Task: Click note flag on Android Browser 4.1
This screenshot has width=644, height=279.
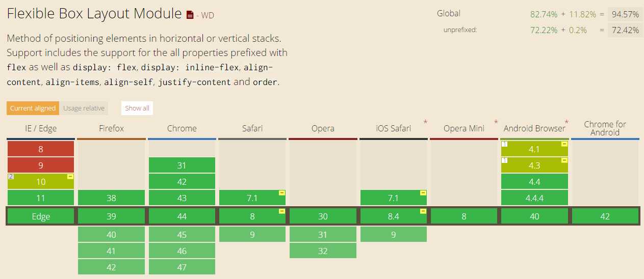Action: [x=564, y=144]
